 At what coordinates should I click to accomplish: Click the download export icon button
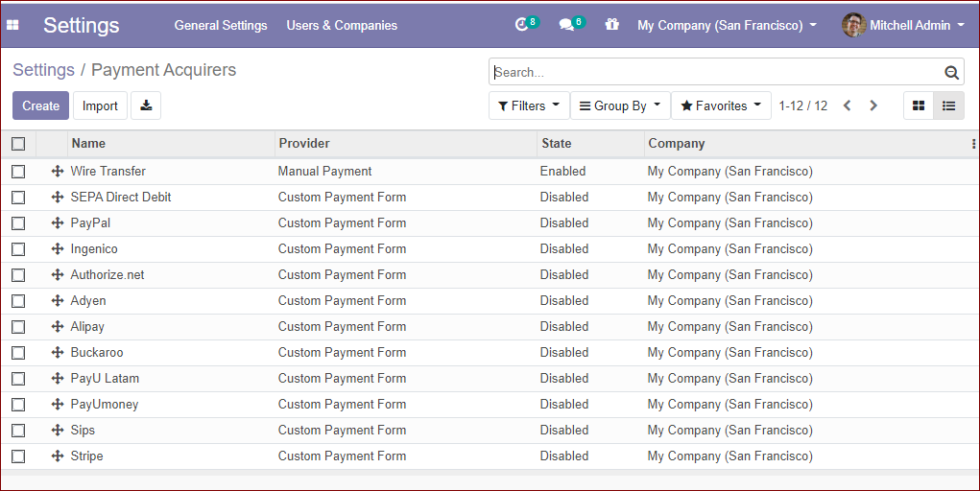point(146,105)
